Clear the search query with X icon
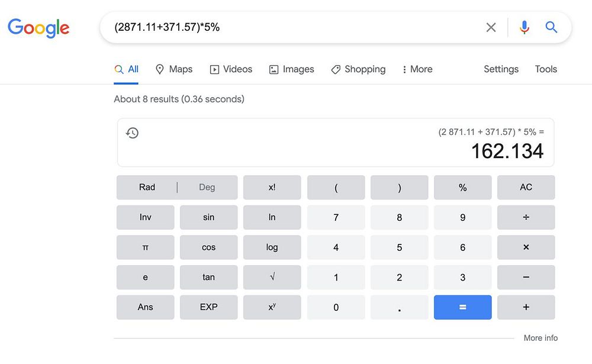The height and width of the screenshot is (364, 592). [491, 27]
